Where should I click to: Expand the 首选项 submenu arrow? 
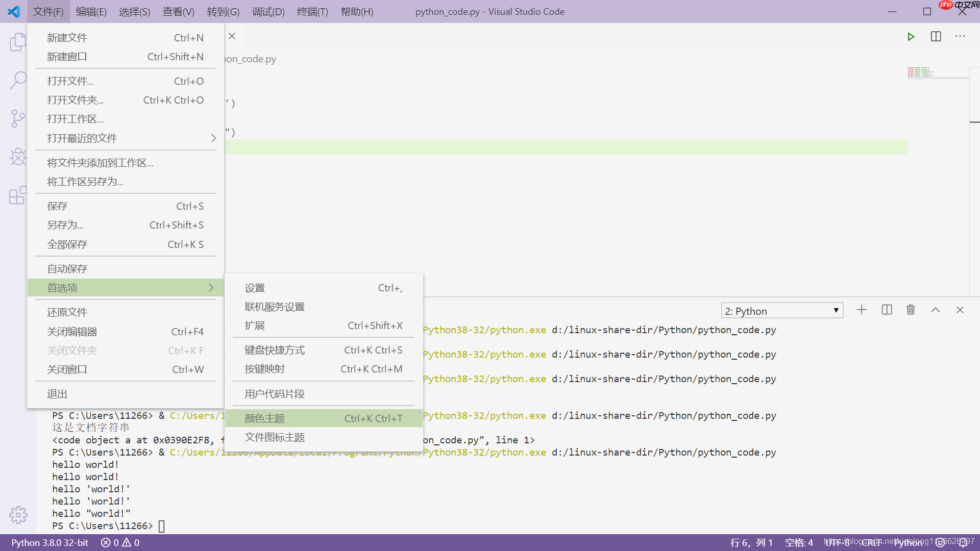coord(211,287)
